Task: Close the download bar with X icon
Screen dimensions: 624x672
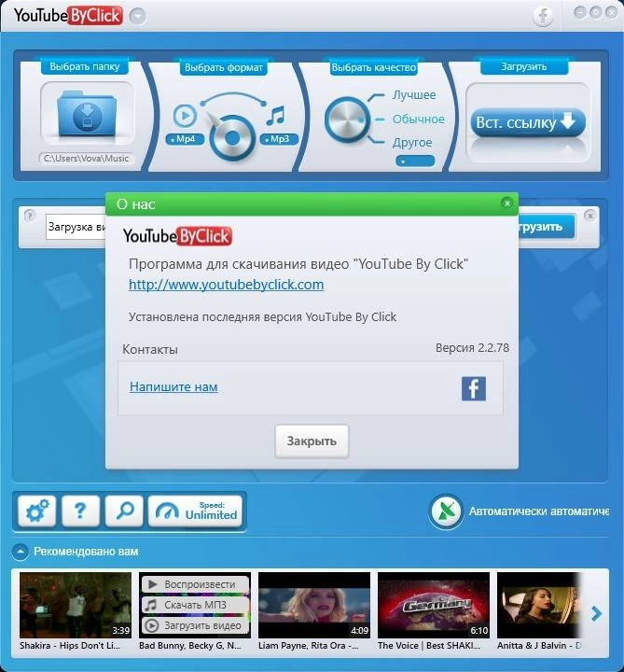Action: pos(589,216)
